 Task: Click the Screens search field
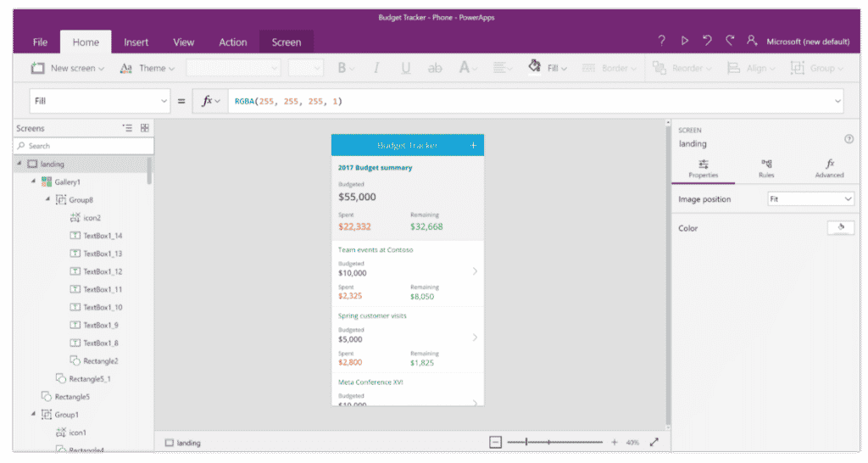point(84,146)
